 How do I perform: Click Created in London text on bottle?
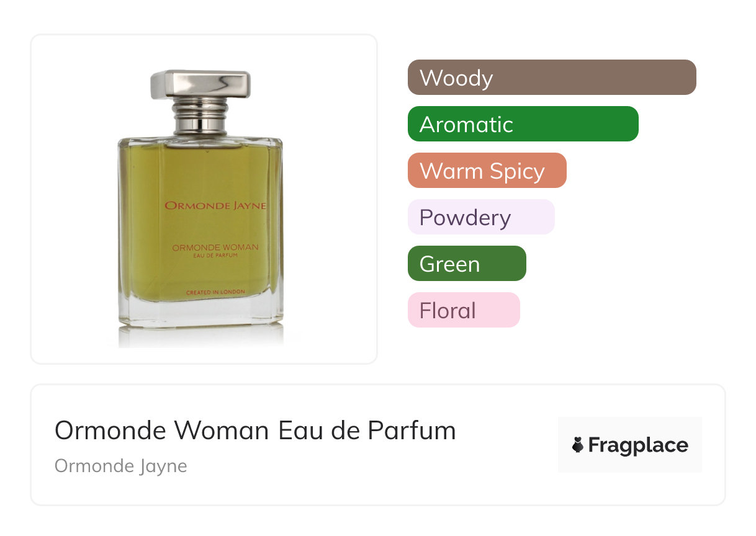pos(215,292)
